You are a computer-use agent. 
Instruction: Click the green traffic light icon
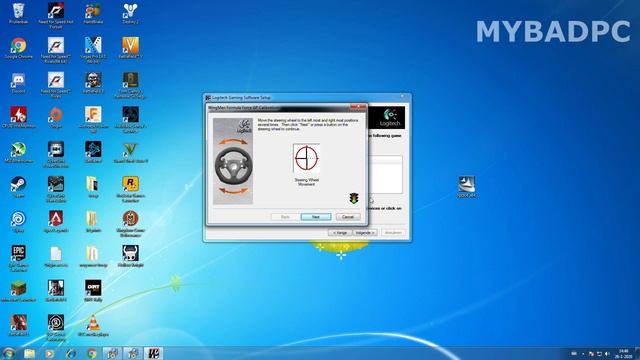pos(353,198)
